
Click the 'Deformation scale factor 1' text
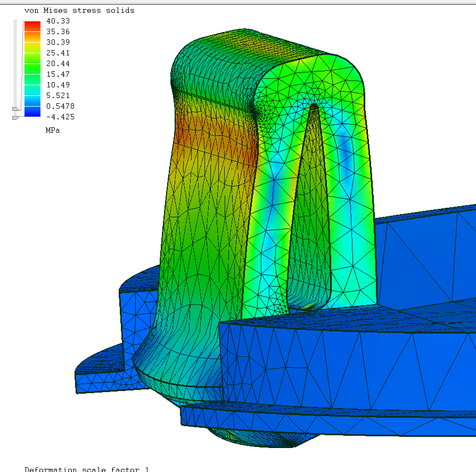[x=87, y=469]
